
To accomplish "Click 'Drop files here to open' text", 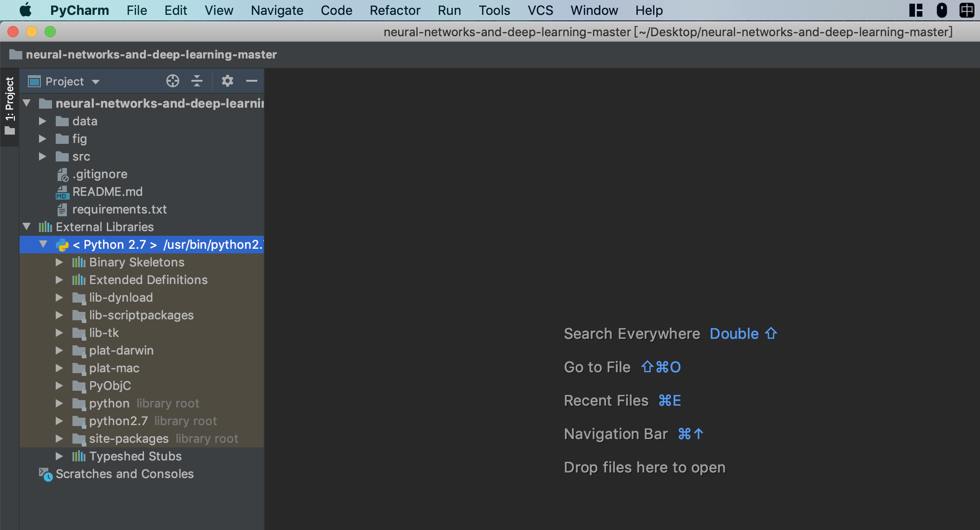I will coord(645,468).
